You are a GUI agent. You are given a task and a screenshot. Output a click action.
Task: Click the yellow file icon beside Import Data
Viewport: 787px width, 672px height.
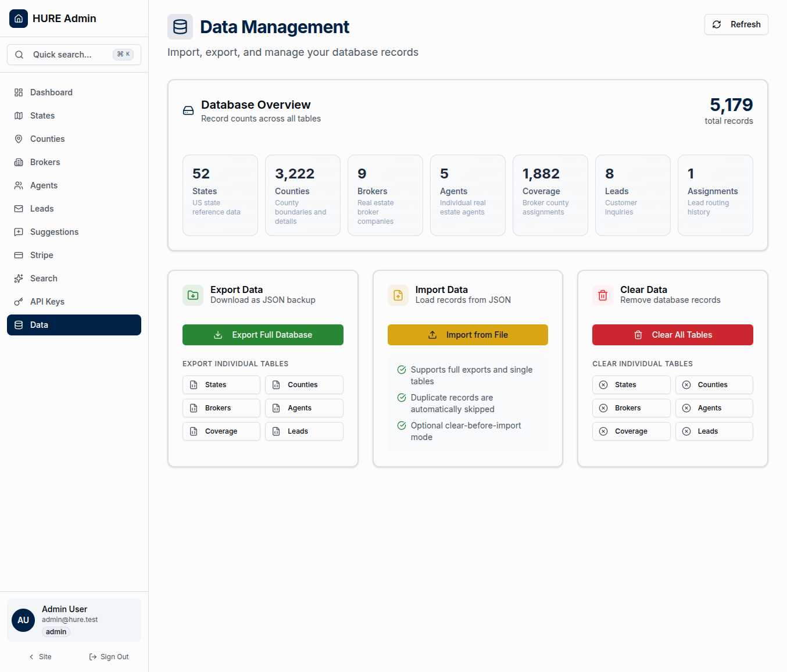pyautogui.click(x=398, y=295)
